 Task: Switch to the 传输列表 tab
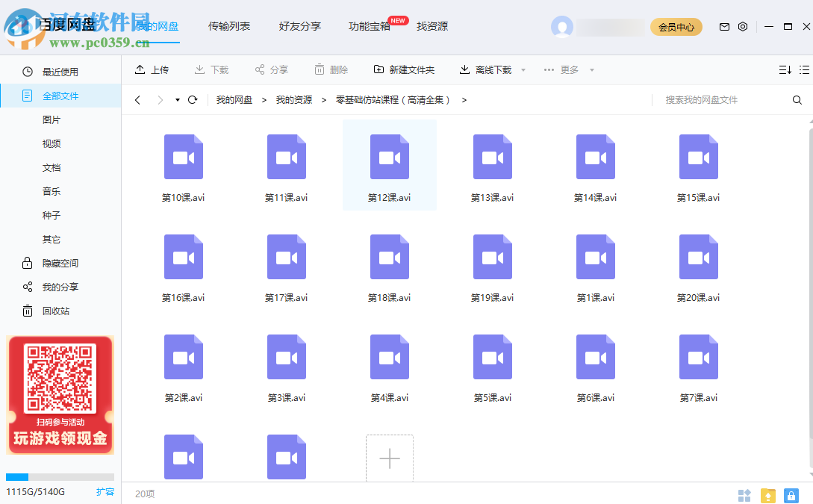(228, 26)
